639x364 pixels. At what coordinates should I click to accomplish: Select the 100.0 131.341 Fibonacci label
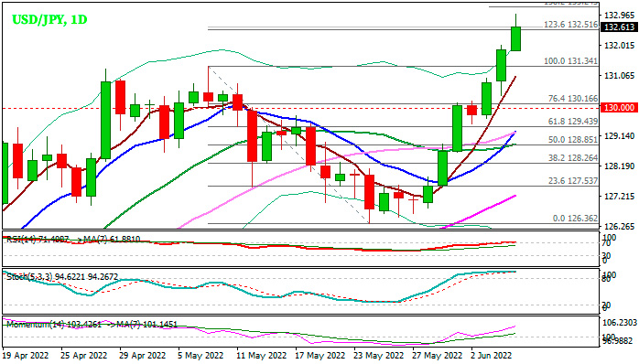(571, 61)
